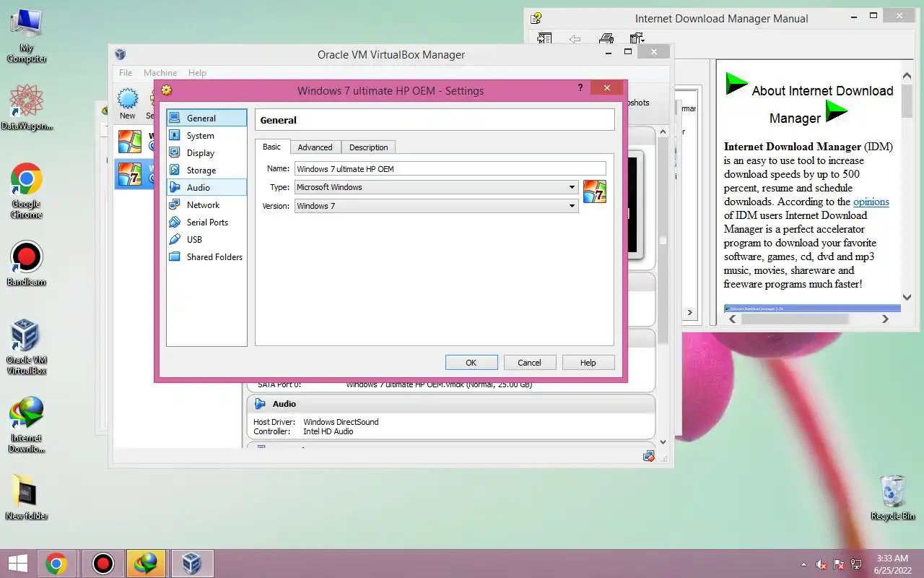Open Oracle VM VirtualBox desktop shortcut

27,347
